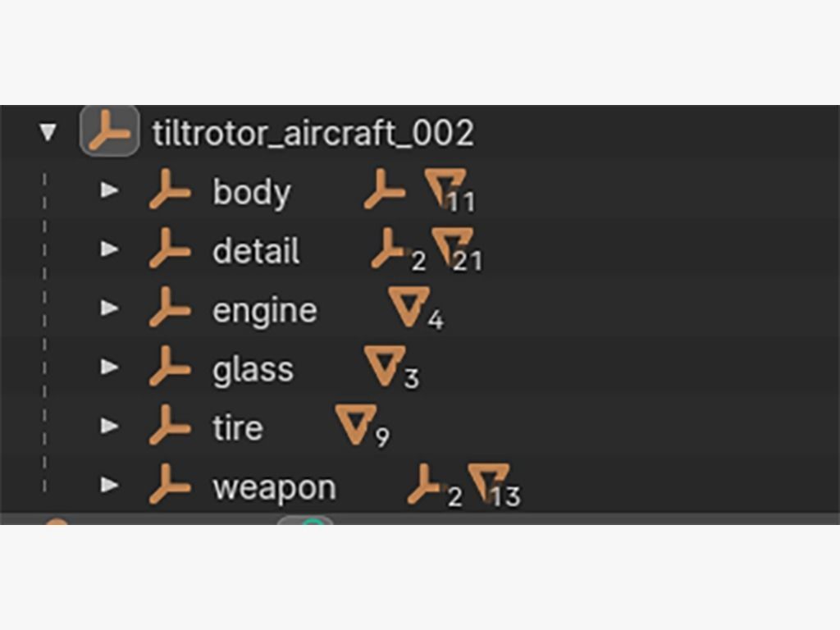Expand the engine row
Viewport: 840px width, 630px height.
click(109, 308)
